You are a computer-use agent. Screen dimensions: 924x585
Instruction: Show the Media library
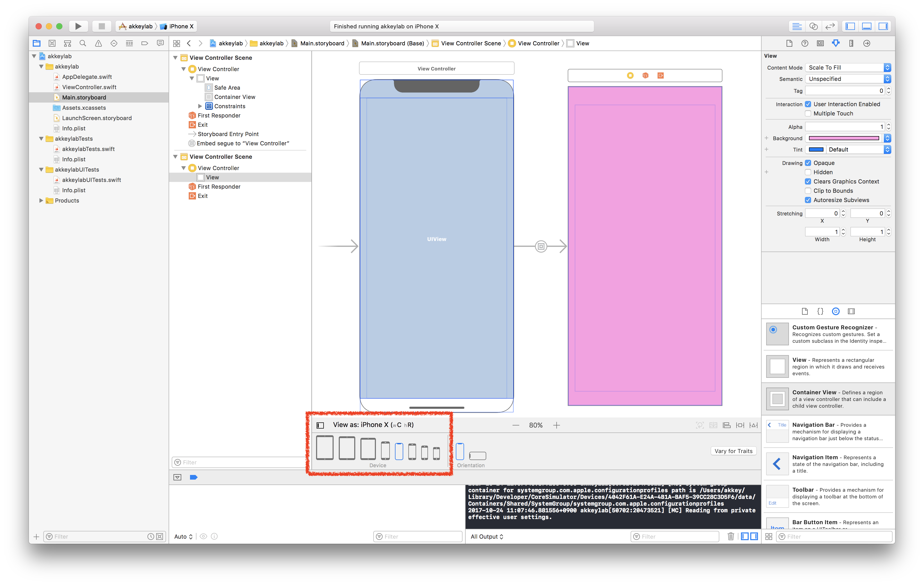851,311
